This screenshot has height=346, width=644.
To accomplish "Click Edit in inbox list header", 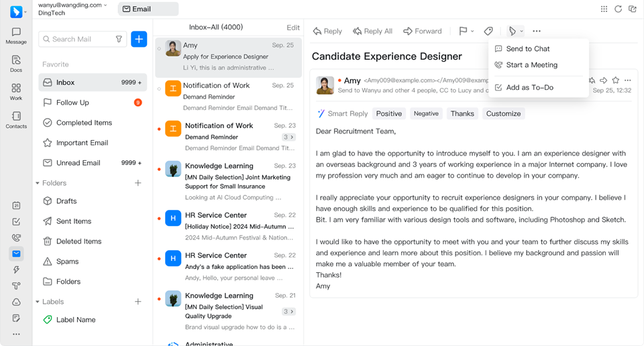I will point(293,27).
